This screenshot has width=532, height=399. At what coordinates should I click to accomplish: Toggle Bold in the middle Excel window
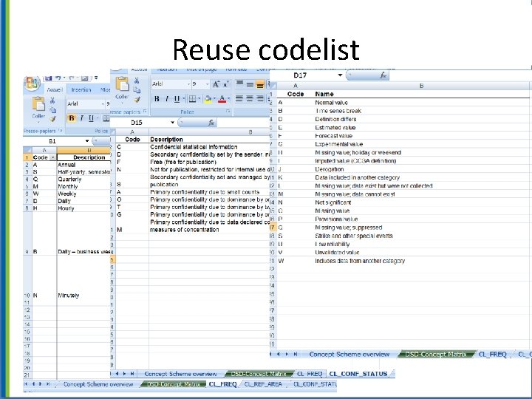tap(157, 99)
